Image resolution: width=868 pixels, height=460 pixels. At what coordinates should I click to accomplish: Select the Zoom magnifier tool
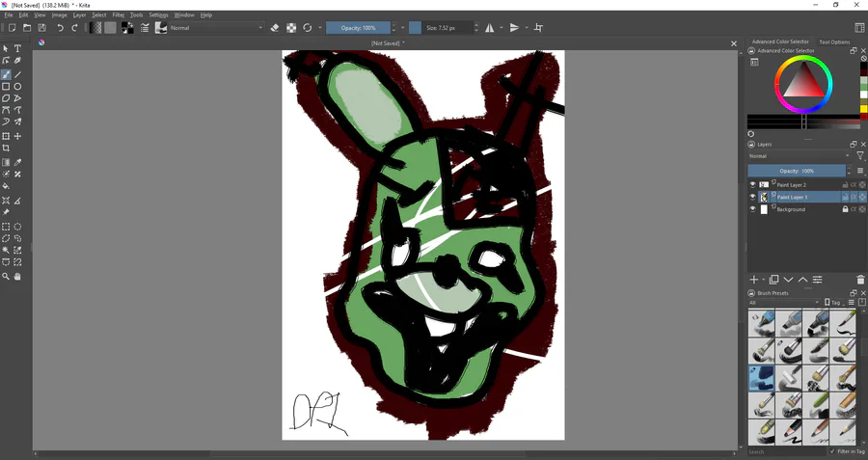click(6, 276)
